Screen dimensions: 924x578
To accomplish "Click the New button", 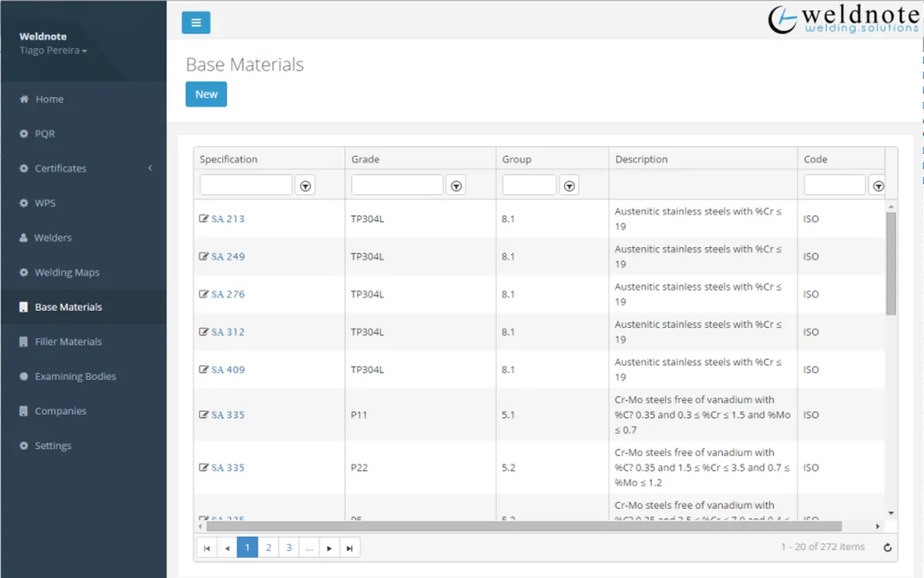I will tap(206, 94).
